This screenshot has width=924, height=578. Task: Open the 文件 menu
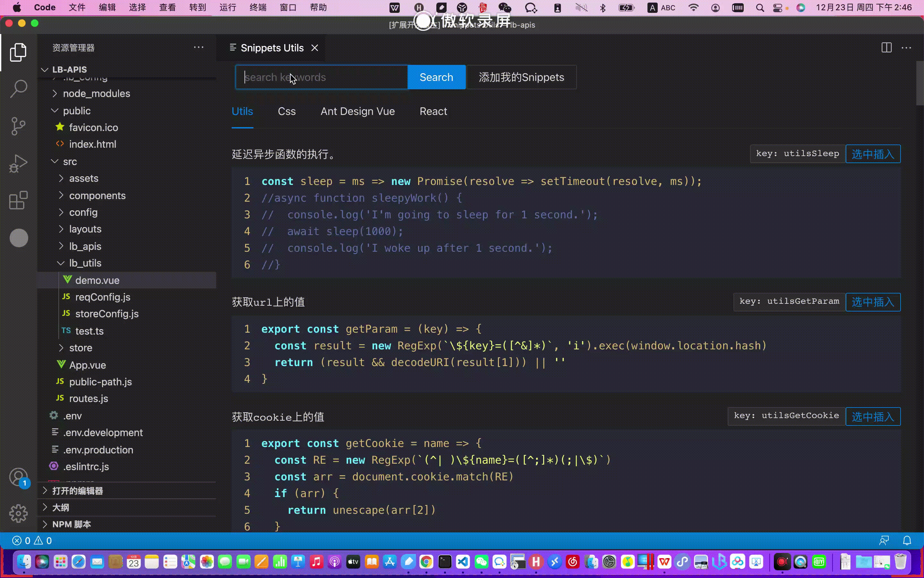pos(77,8)
